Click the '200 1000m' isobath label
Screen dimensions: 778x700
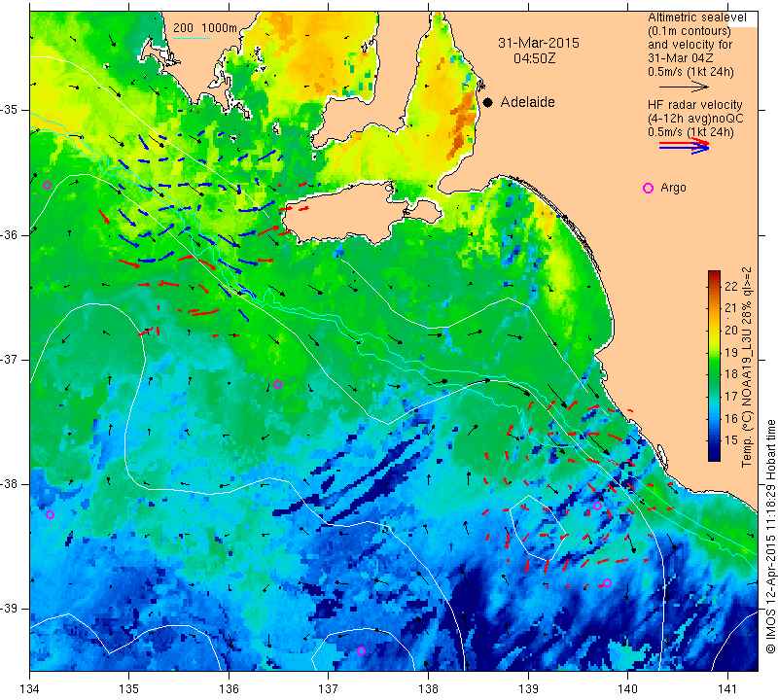pos(205,28)
